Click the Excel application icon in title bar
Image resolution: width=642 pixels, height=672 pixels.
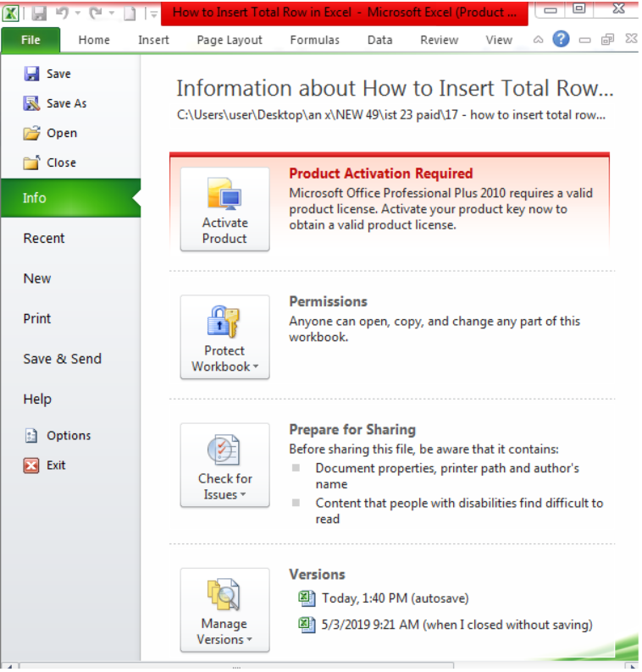click(x=10, y=14)
